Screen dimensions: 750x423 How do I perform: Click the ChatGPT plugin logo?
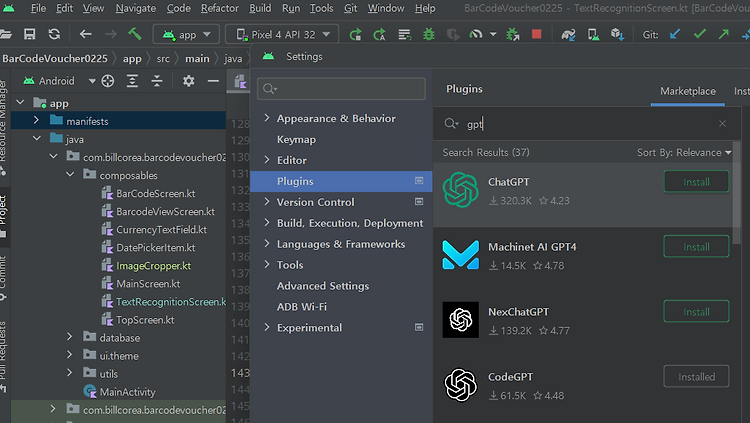(460, 189)
